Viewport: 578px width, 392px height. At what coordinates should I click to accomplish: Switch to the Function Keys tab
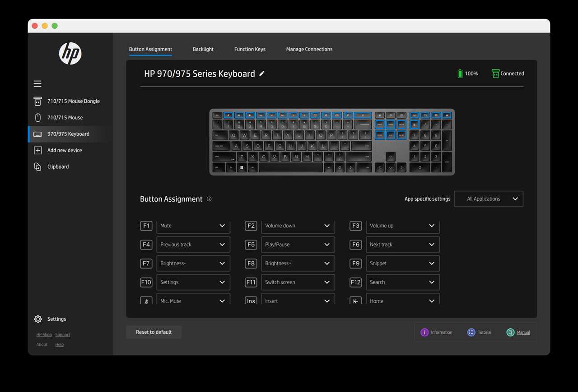click(x=250, y=49)
